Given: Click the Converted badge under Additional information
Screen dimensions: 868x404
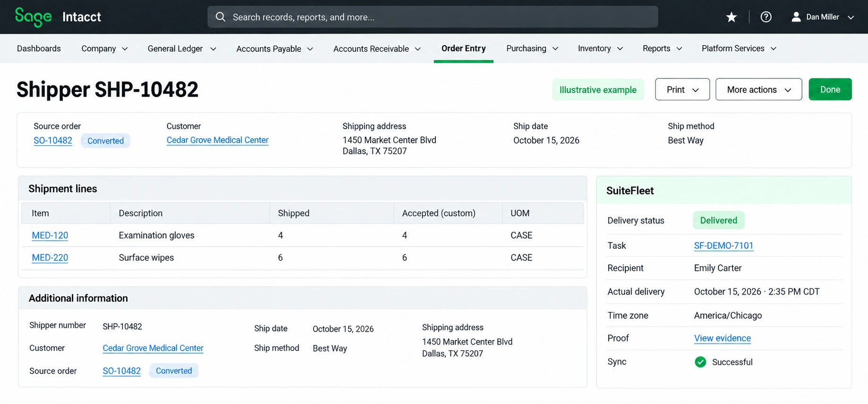Looking at the screenshot, I should pos(174,371).
